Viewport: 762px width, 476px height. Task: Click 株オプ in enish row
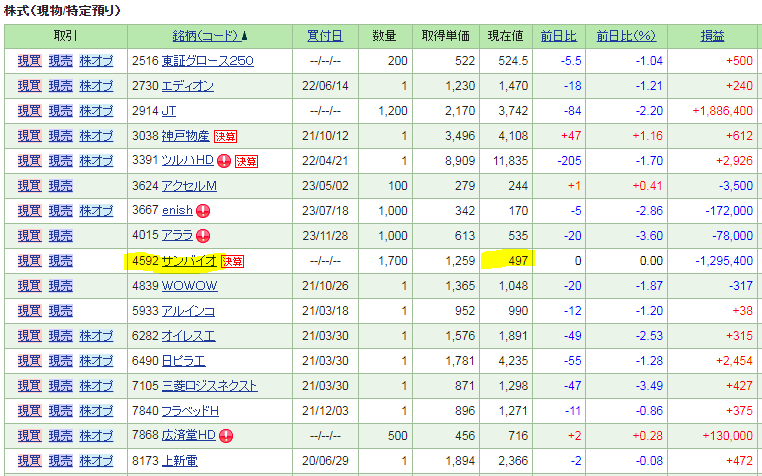coord(96,211)
